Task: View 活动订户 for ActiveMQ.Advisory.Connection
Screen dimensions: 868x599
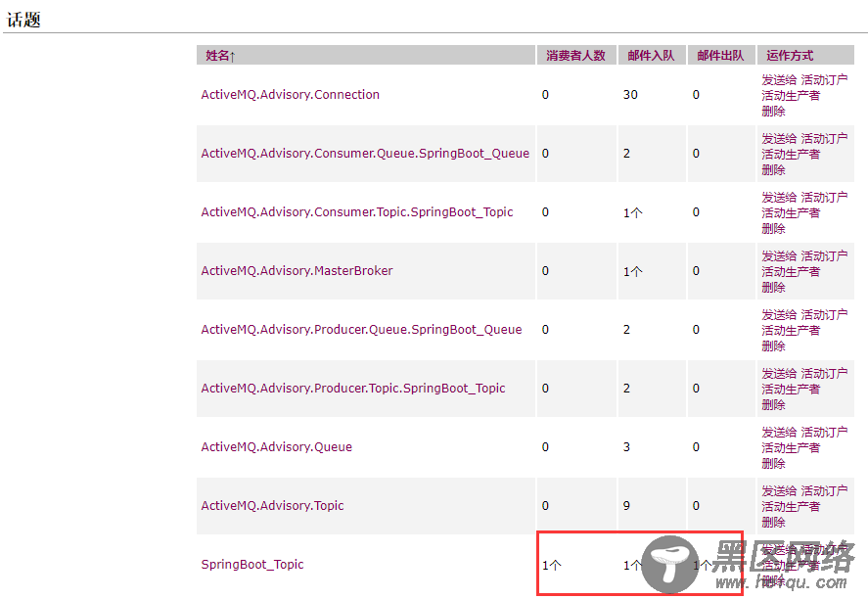Action: (824, 79)
